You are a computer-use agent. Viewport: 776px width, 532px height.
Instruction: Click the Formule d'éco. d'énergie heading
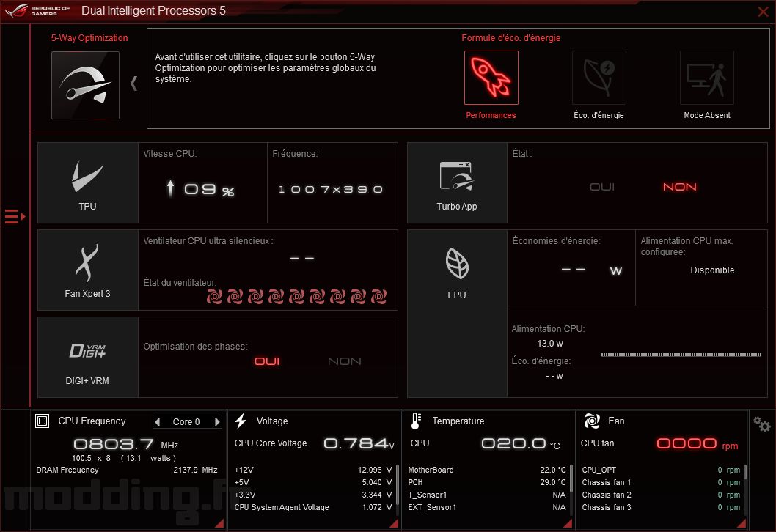[x=510, y=37]
